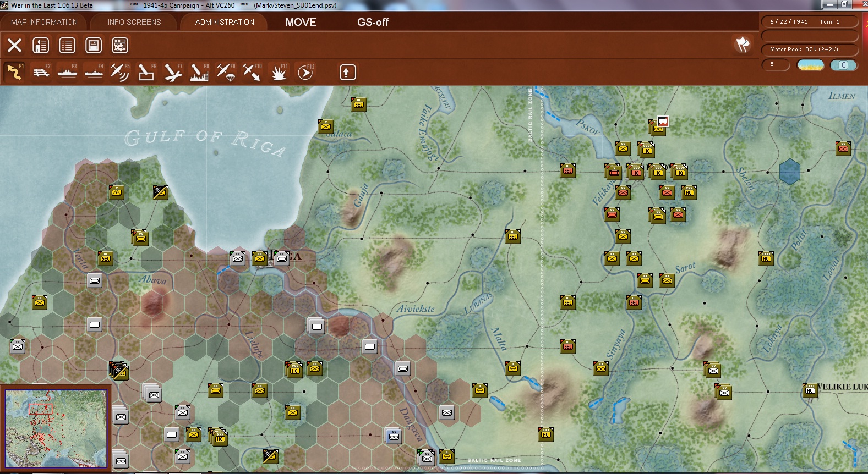The height and width of the screenshot is (474, 868).
Task: Click the '5' value field
Action: click(x=776, y=65)
